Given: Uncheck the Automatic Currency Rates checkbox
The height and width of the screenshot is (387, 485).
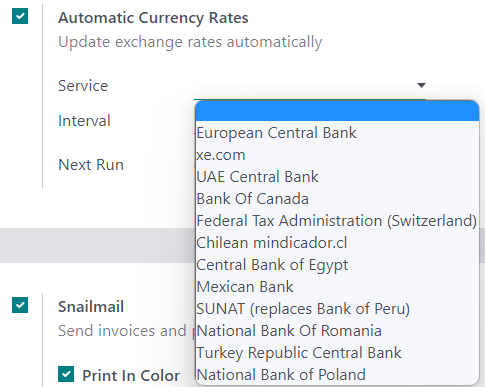Looking at the screenshot, I should (x=20, y=16).
